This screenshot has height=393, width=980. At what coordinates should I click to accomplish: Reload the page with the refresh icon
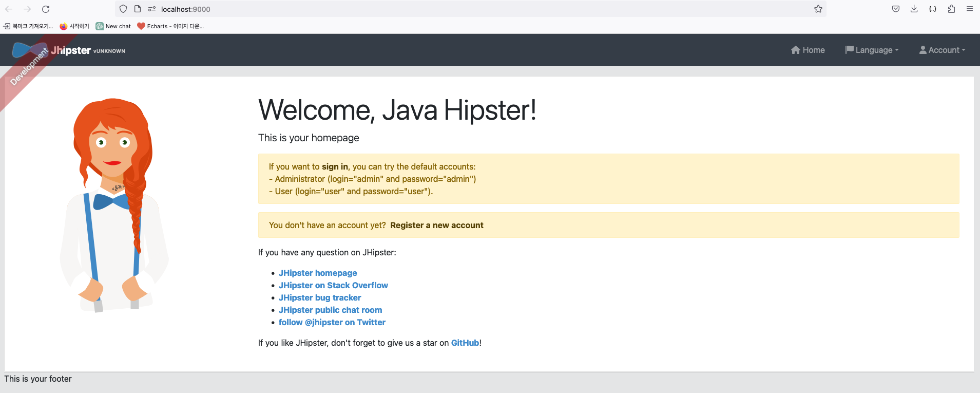[46, 9]
